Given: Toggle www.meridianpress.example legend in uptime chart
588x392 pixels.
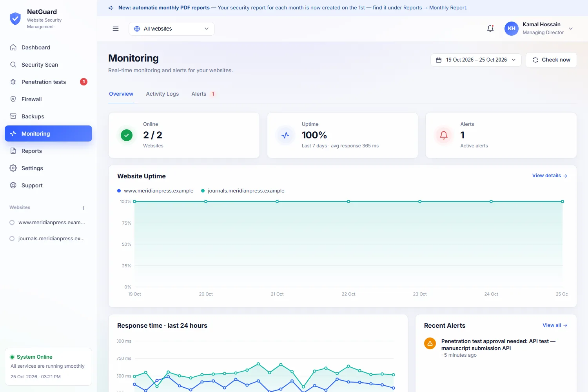Looking at the screenshot, I should [155, 191].
